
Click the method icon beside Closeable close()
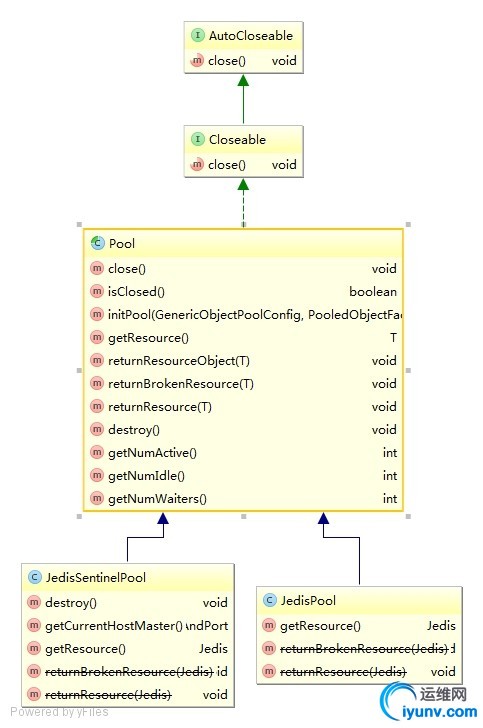[197, 164]
